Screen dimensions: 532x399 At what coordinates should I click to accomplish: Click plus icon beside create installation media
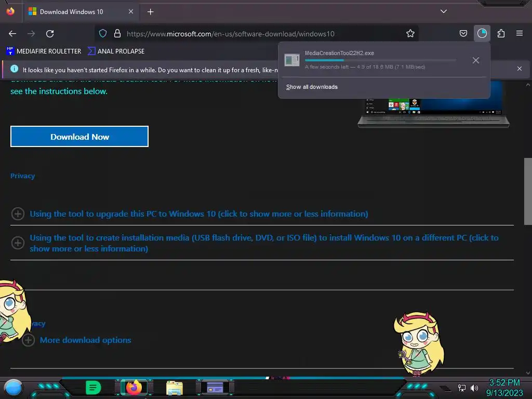point(18,243)
